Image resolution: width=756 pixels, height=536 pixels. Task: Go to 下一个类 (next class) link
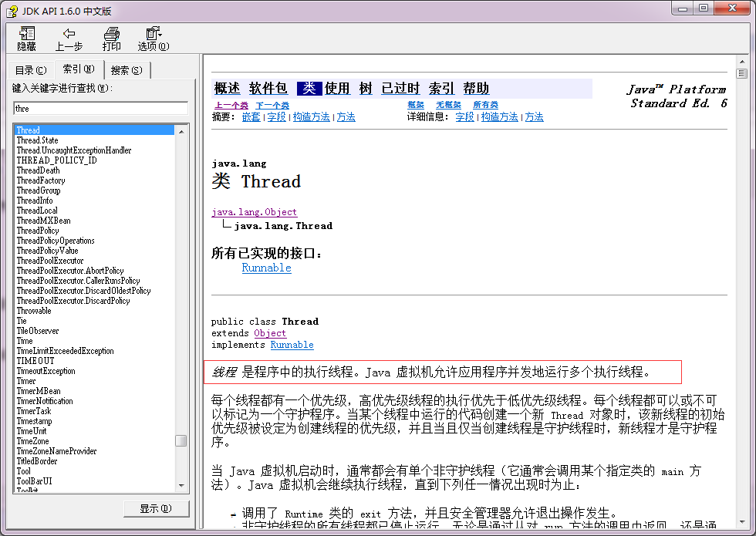point(272,105)
